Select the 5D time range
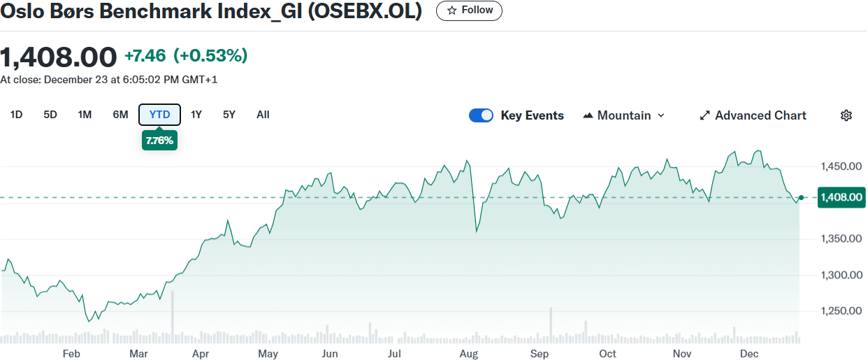868x363 pixels. 50,115
